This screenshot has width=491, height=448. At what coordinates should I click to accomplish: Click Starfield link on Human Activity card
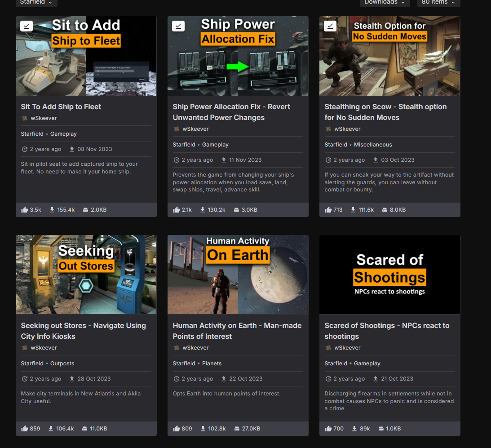pyautogui.click(x=184, y=364)
